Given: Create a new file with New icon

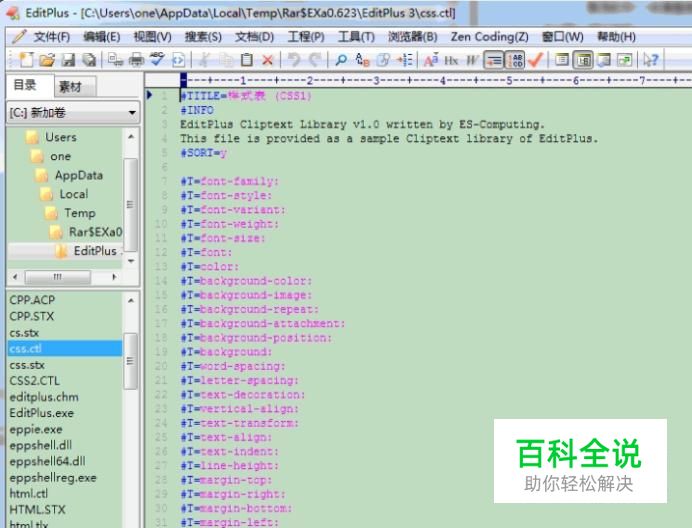Looking at the screenshot, I should click(x=25, y=60).
